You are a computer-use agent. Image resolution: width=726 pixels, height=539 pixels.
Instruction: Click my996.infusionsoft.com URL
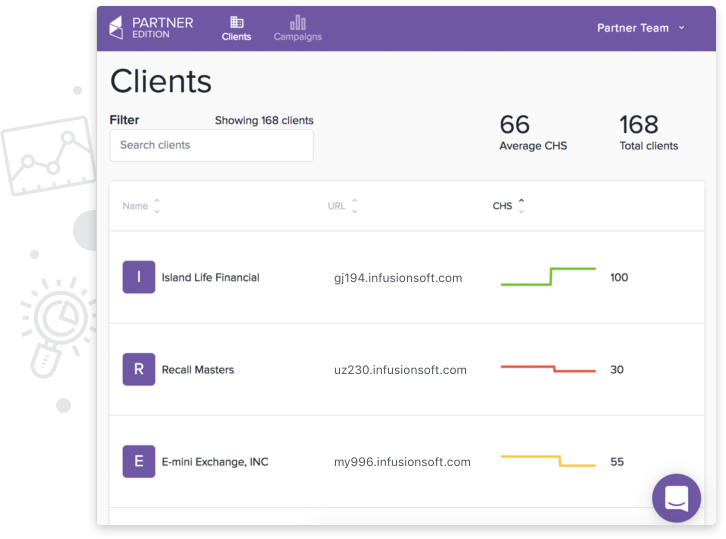point(402,462)
